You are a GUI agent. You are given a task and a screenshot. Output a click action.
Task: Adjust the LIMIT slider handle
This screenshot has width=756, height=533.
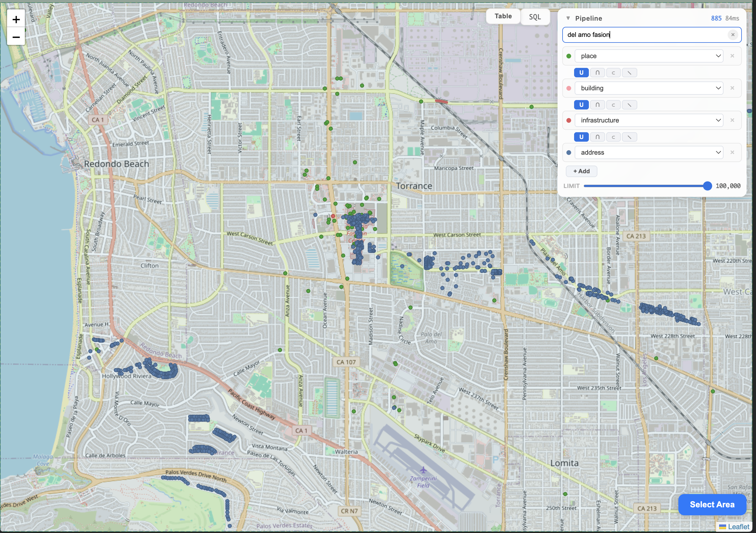[707, 186]
